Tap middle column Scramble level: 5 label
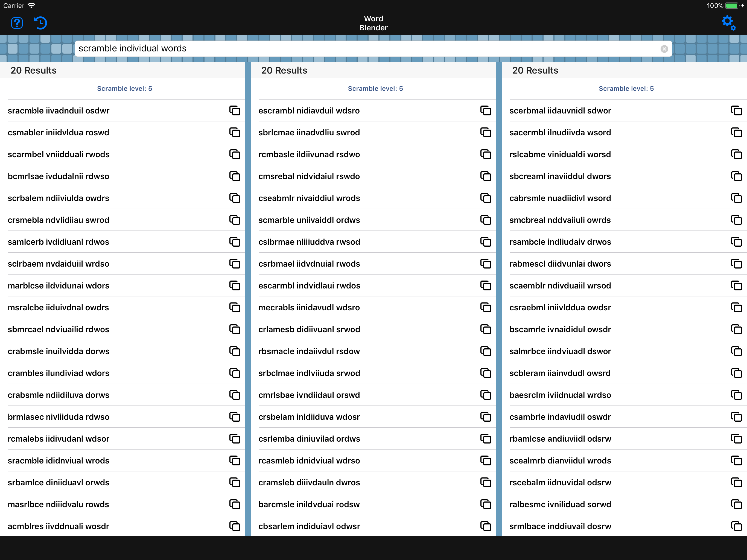The height and width of the screenshot is (560, 747). click(375, 89)
